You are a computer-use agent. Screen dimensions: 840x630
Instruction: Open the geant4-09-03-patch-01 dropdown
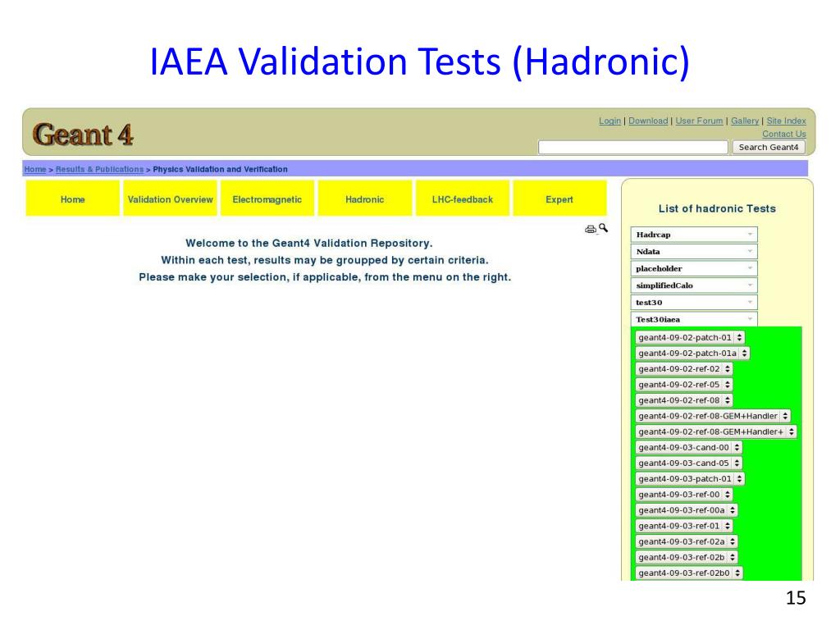[x=690, y=479]
